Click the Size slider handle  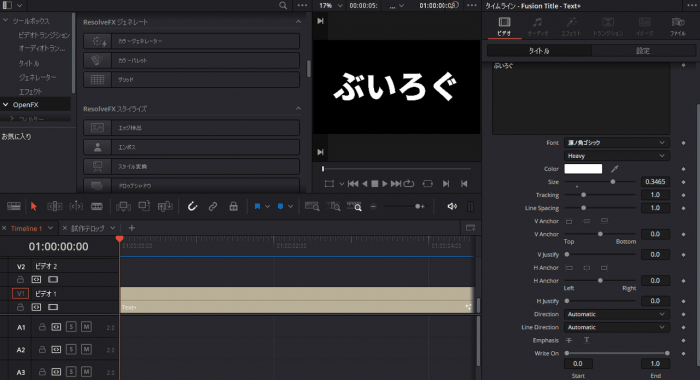pos(613,182)
